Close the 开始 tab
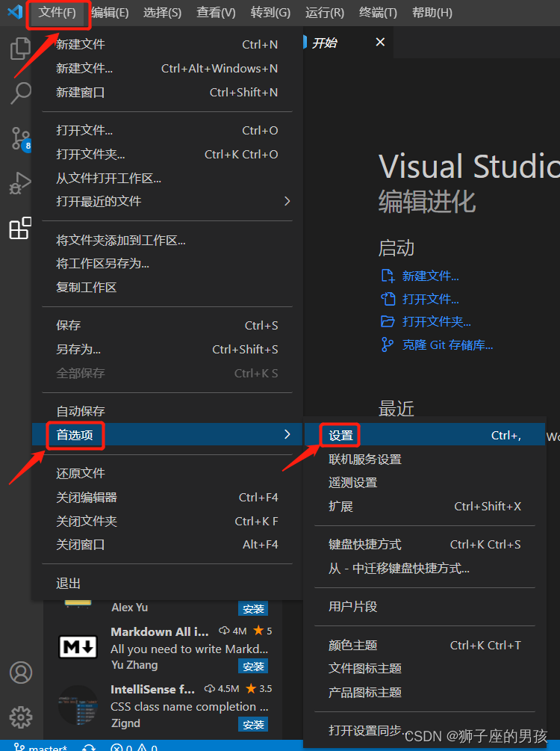 (x=380, y=42)
